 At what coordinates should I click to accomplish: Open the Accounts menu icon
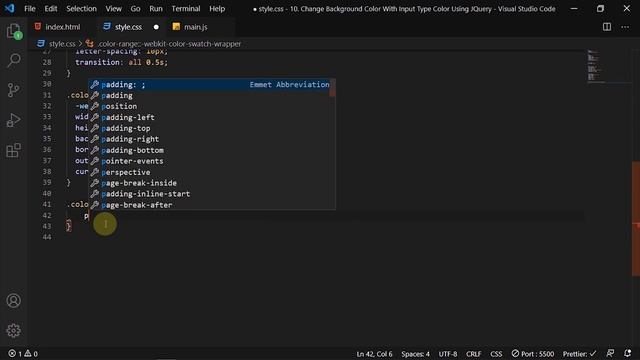coord(13,301)
